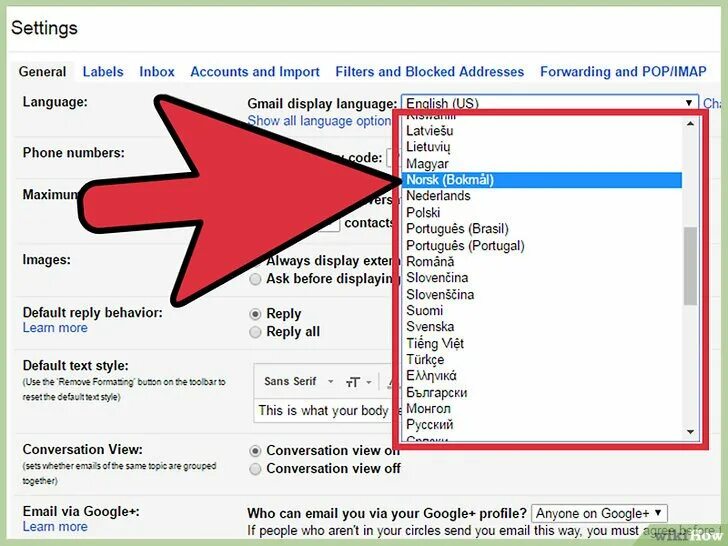This screenshot has width=728, height=546.
Task: Click language list scroll up arrow
Action: coord(690,124)
